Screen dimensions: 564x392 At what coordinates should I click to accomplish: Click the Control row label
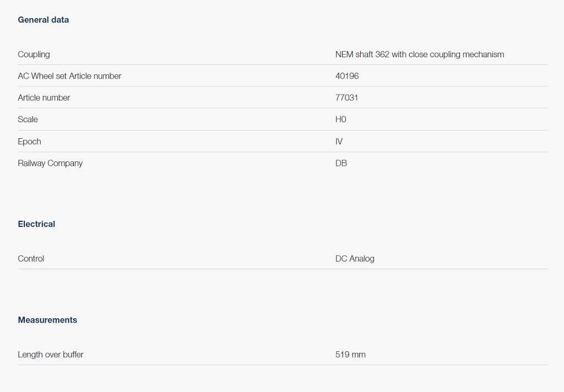click(31, 259)
